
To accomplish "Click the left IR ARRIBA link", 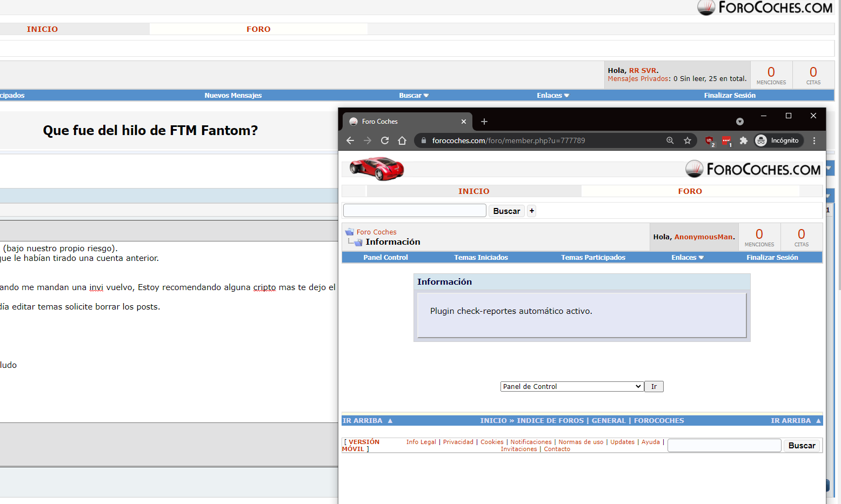I will point(368,421).
